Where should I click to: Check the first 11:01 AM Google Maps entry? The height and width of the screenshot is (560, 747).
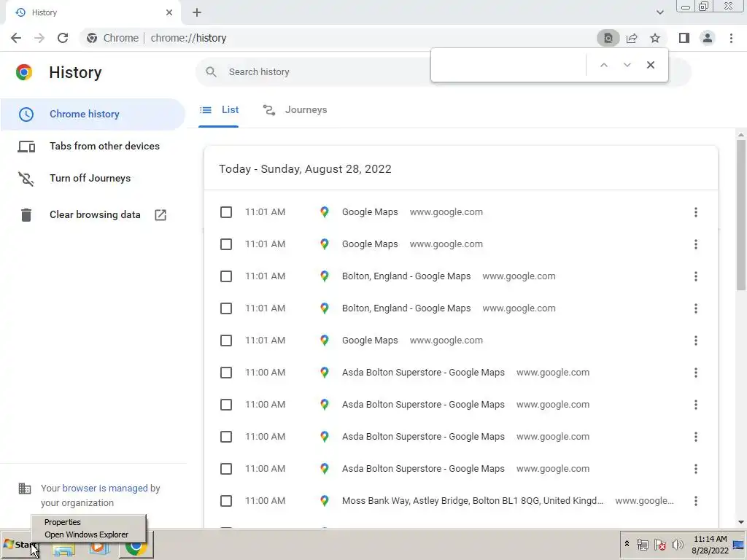click(226, 212)
